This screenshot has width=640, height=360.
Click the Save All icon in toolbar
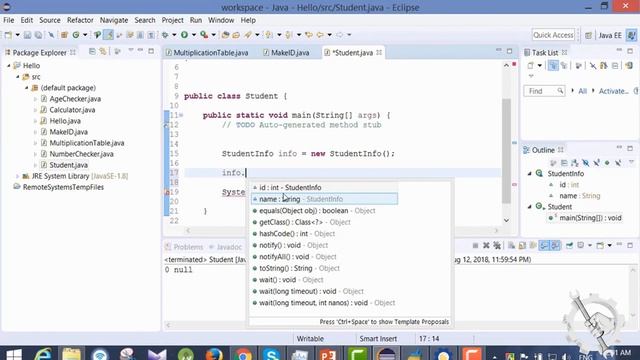[x=38, y=35]
